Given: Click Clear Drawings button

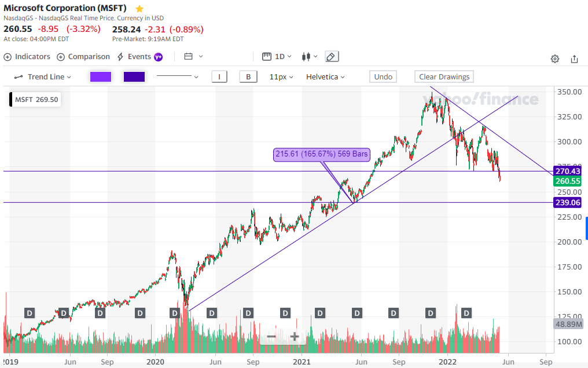Looking at the screenshot, I should click(444, 76).
